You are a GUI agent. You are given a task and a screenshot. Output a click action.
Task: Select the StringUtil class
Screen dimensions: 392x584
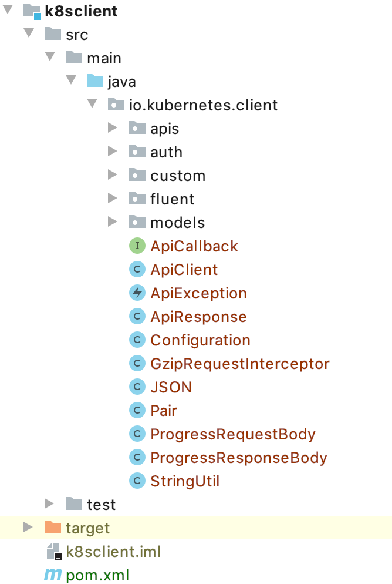[185, 481]
